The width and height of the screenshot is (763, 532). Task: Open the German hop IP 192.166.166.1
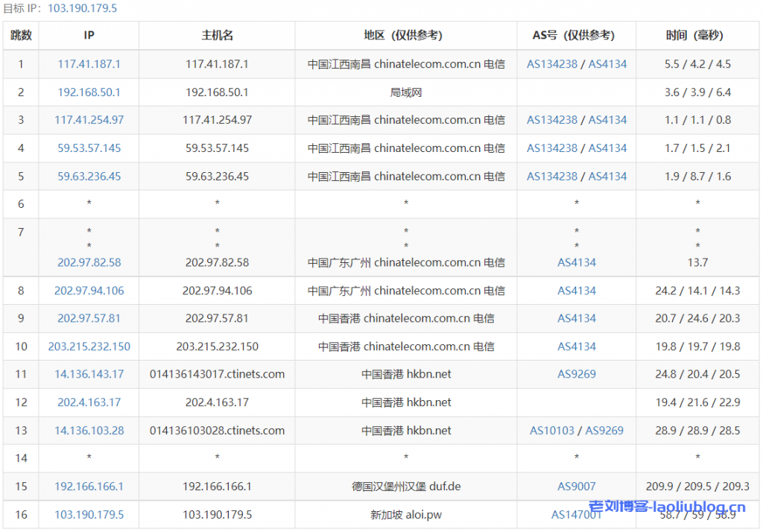pyautogui.click(x=89, y=487)
